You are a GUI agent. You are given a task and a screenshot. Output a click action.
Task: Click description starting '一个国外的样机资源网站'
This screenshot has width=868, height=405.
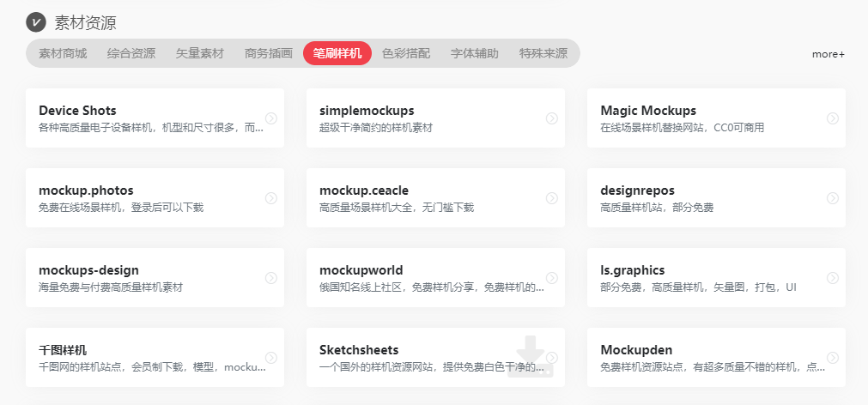point(432,367)
